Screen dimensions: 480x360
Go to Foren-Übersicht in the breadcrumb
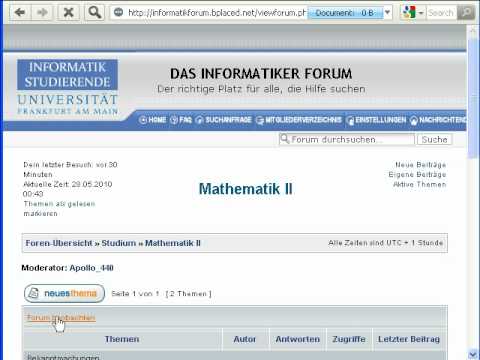click(59, 243)
